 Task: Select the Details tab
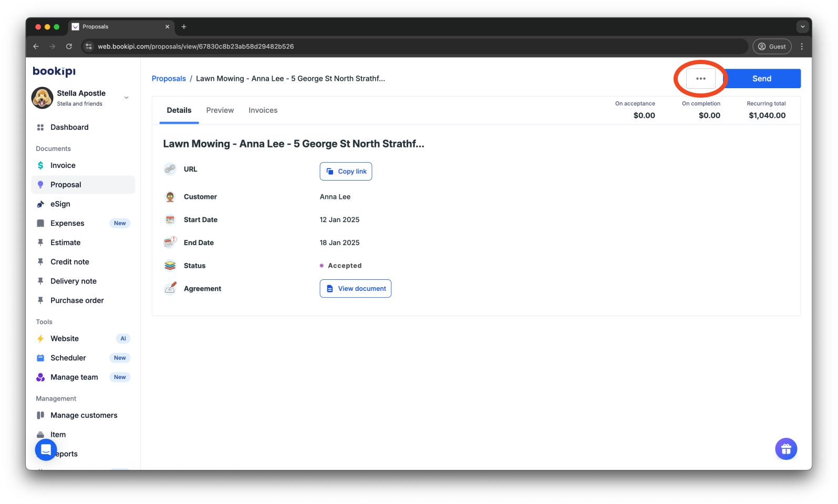179,110
